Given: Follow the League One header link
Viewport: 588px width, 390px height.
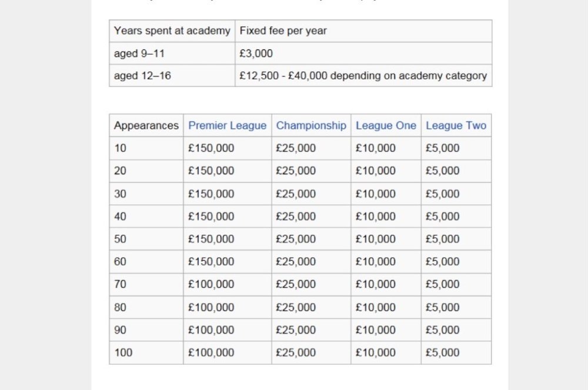Looking at the screenshot, I should [x=386, y=125].
